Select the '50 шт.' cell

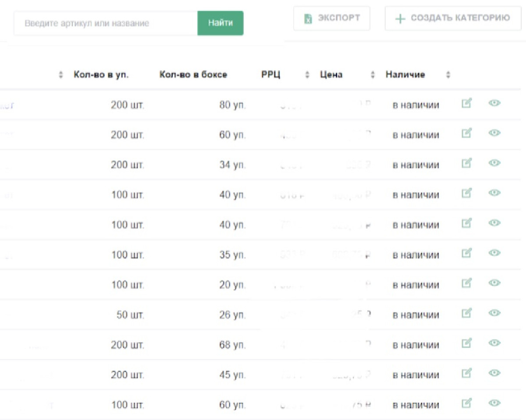pos(130,315)
